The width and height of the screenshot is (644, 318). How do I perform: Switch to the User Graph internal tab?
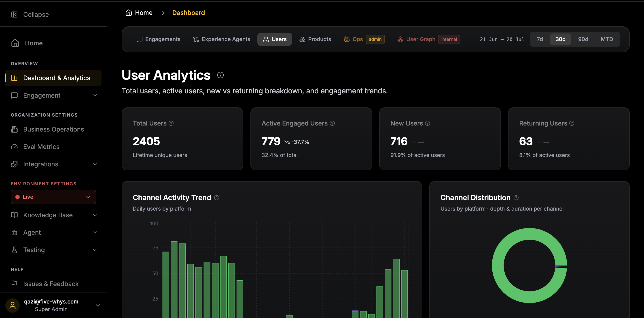pyautogui.click(x=428, y=39)
